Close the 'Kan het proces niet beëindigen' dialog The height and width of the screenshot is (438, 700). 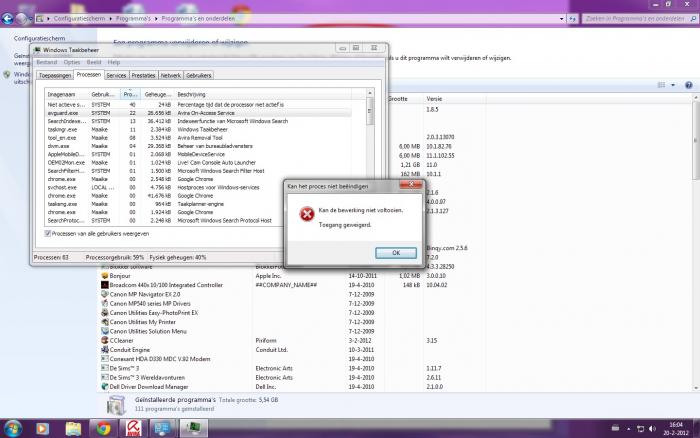[x=411, y=184]
